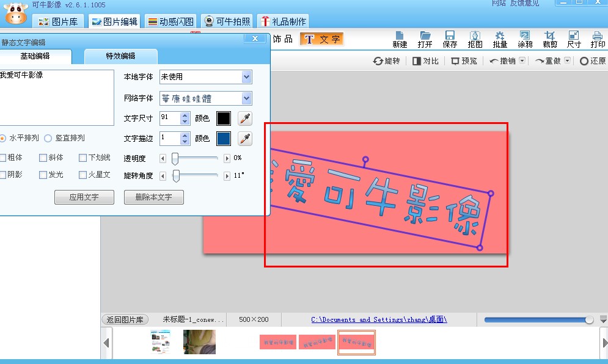This screenshot has width=608, height=364.
Task: Expand the menu arrow beside zoom slider
Action: coord(603,319)
